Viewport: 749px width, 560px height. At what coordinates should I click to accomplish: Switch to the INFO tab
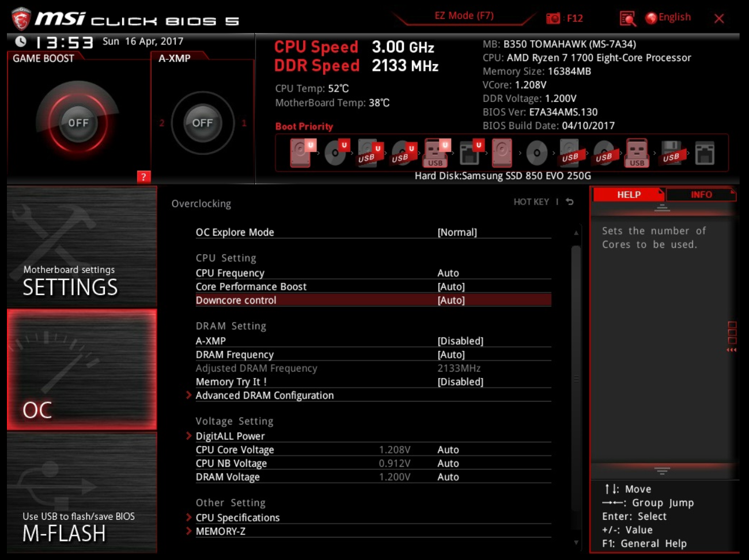click(701, 195)
